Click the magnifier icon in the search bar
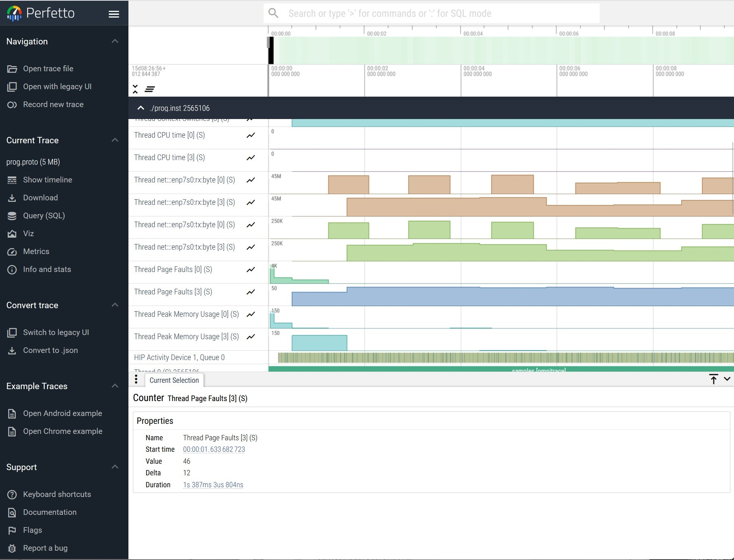The height and width of the screenshot is (560, 734). 274,13
